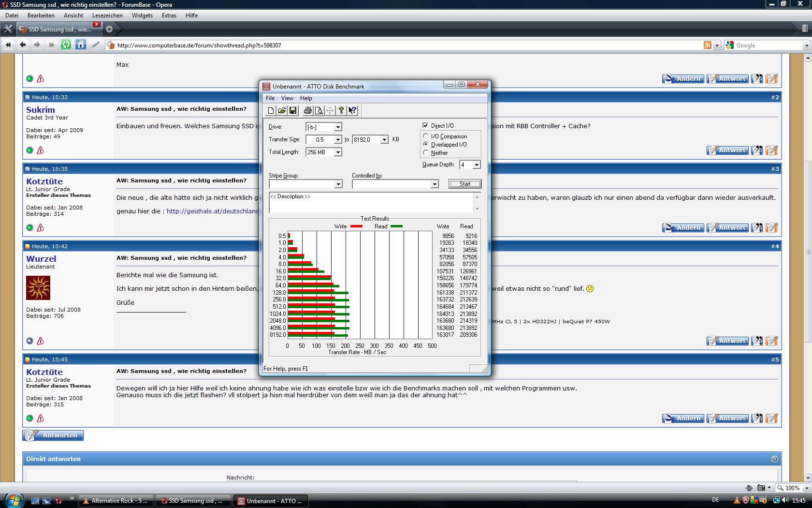
Task: Start the ATTO benchmark
Action: pyautogui.click(x=465, y=184)
